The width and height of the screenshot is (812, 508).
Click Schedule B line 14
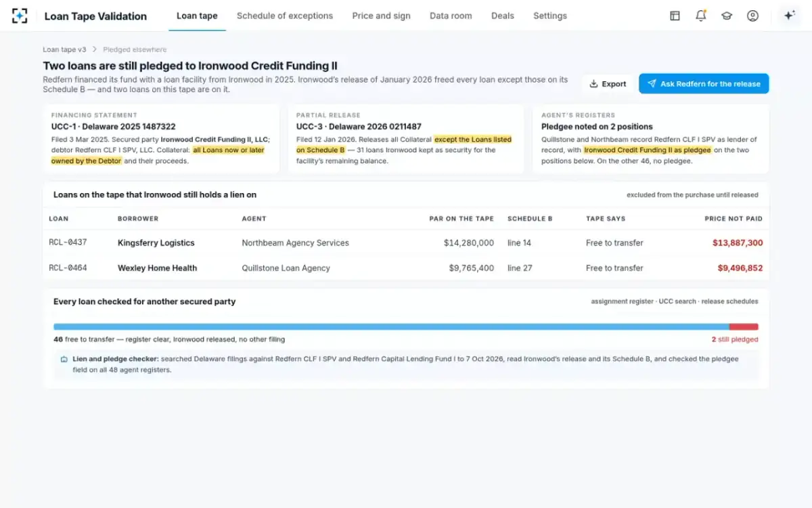pos(519,242)
